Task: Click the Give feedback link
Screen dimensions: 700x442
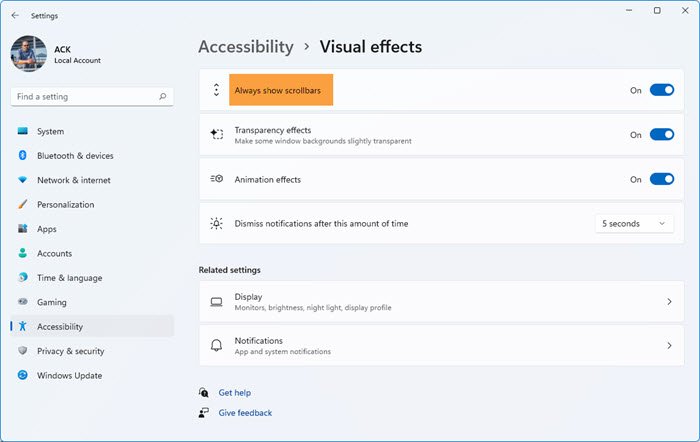Action: [245, 413]
